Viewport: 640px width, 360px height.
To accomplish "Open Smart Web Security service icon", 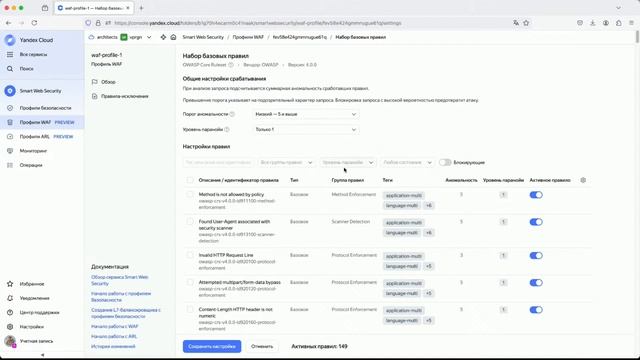I will click(x=10, y=91).
